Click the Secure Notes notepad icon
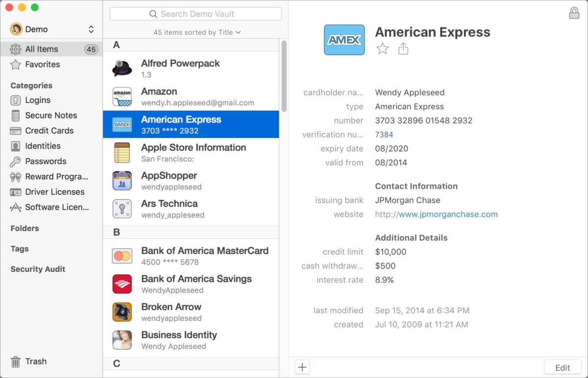The image size is (588, 378). point(16,115)
